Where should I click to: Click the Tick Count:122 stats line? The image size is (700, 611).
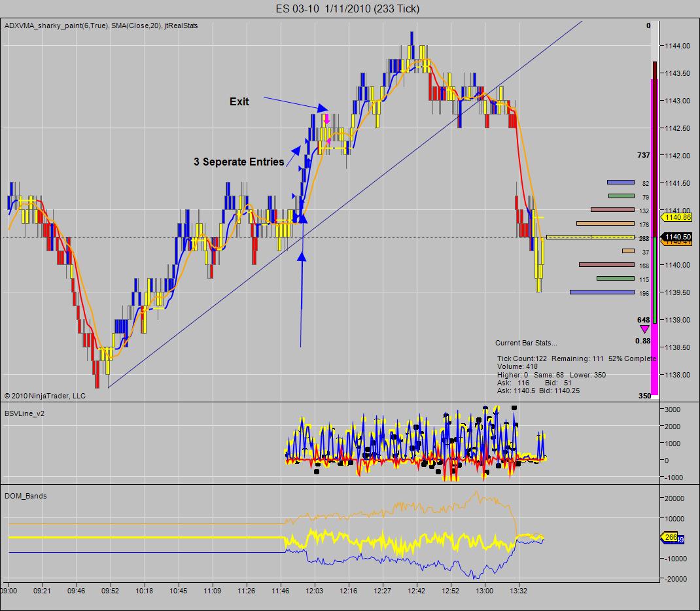577,359
